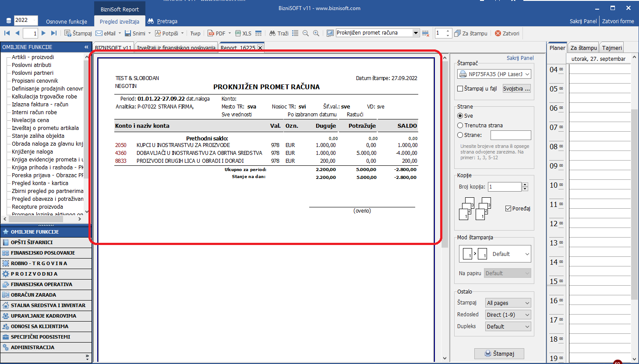Viewport: 639px width, 364px height.
Task: Uncheck the Poređaj checkbox
Action: (508, 209)
